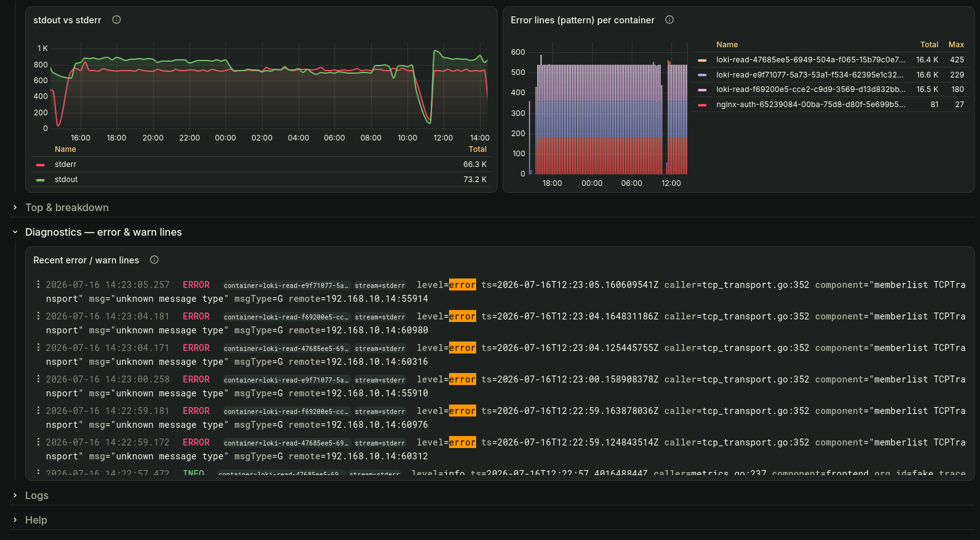Click Recent error / warn lines panel title
The height and width of the screenshot is (540, 980).
86,260
